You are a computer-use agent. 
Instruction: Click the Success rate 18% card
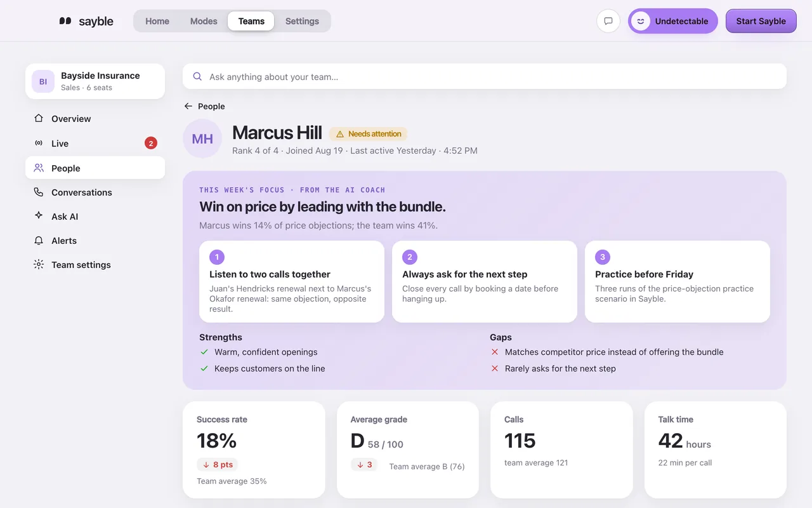(254, 450)
